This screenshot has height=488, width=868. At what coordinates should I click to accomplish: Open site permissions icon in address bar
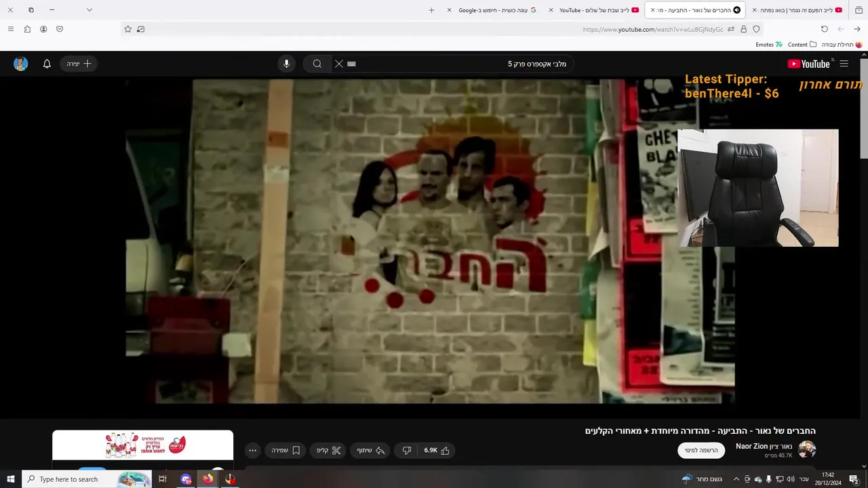(731, 29)
